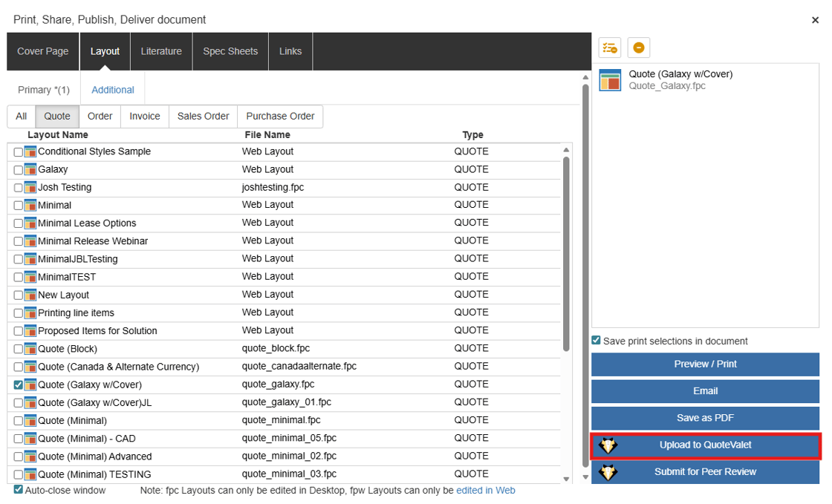
Task: Open the Spec Sheets tab
Action: coord(230,51)
